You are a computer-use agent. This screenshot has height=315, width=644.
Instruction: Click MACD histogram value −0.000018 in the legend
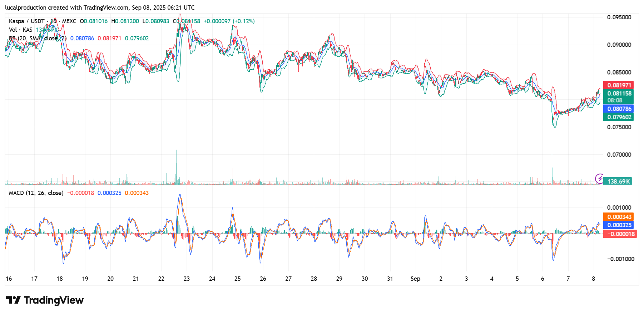click(81, 193)
